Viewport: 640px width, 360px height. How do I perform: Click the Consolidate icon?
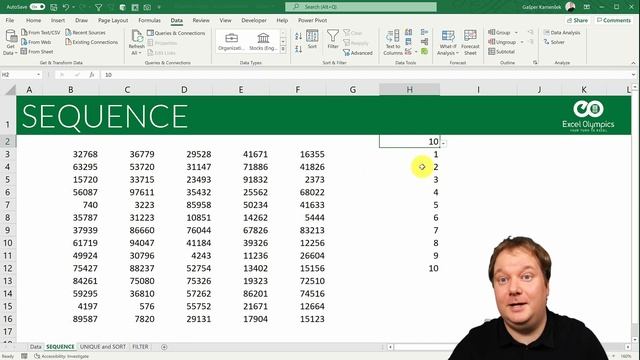[x=424, y=32]
